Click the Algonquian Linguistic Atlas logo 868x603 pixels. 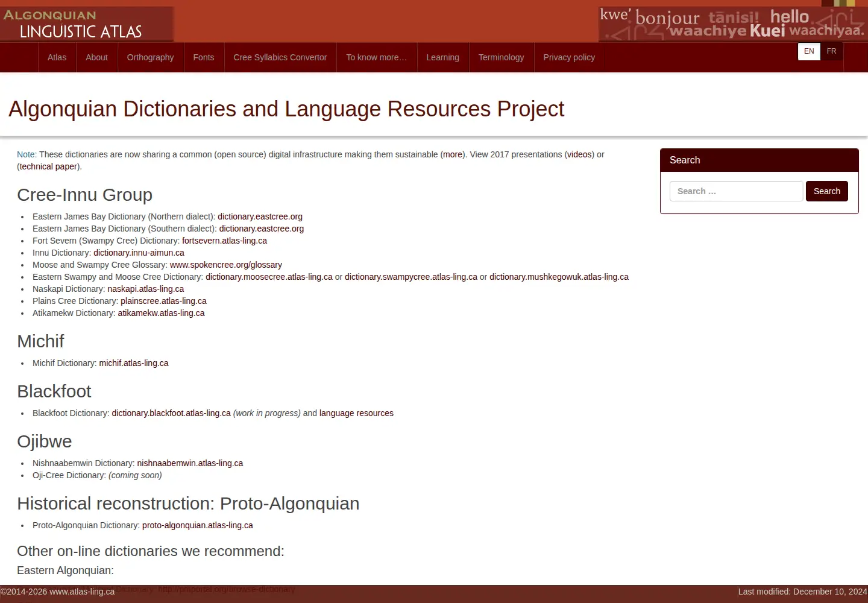pyautogui.click(x=87, y=24)
